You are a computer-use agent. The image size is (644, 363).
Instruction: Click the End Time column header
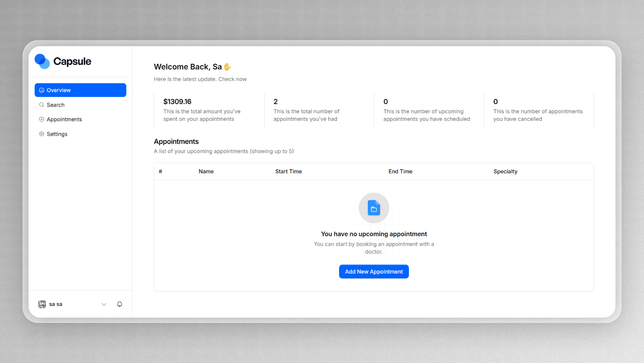(401, 172)
